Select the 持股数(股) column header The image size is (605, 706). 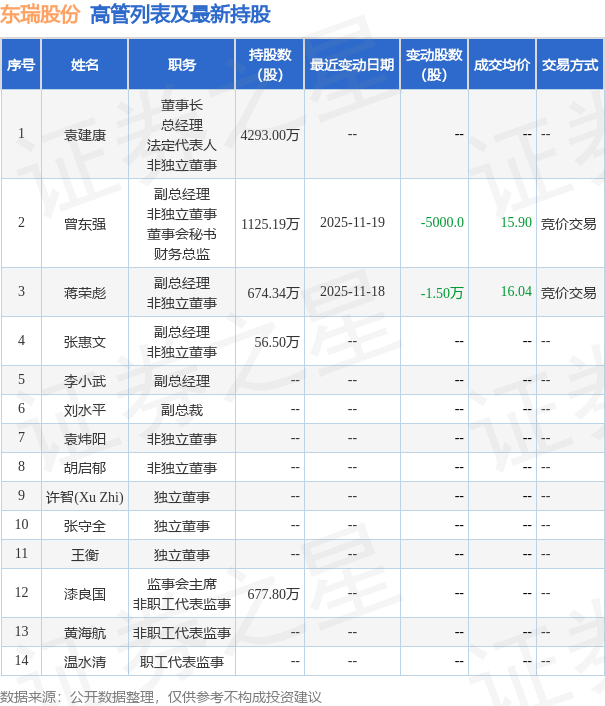click(270, 65)
